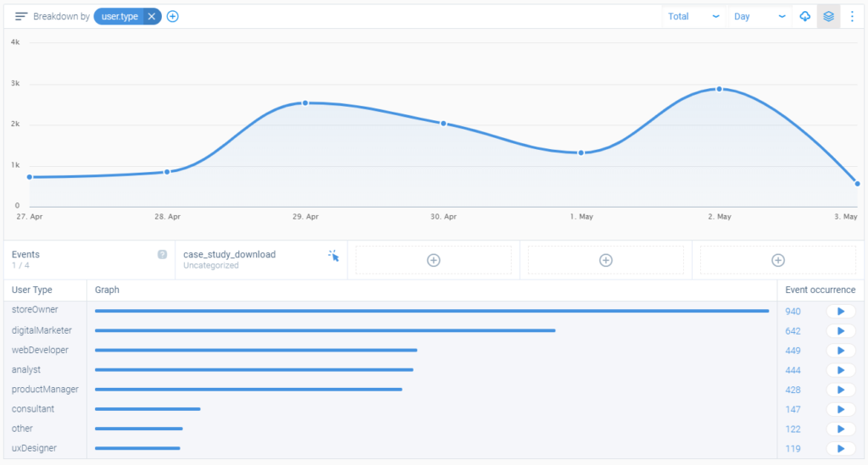868x465 pixels.
Task: Click the help icon beside Events
Action: point(162,254)
